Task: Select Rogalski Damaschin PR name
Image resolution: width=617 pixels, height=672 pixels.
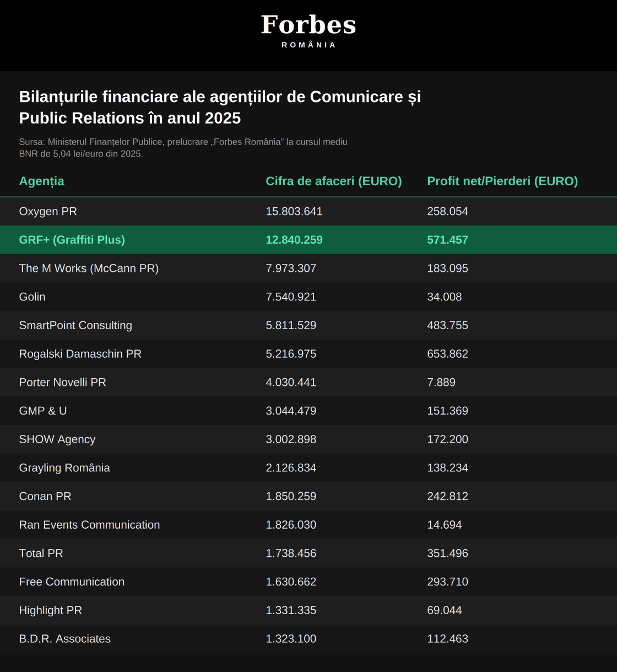Action: pyautogui.click(x=80, y=354)
